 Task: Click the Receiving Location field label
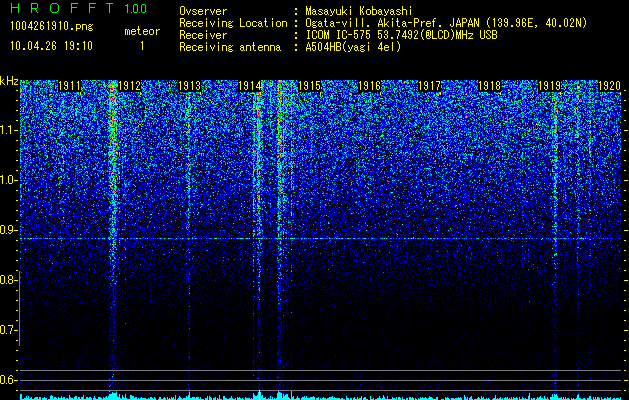233,23
